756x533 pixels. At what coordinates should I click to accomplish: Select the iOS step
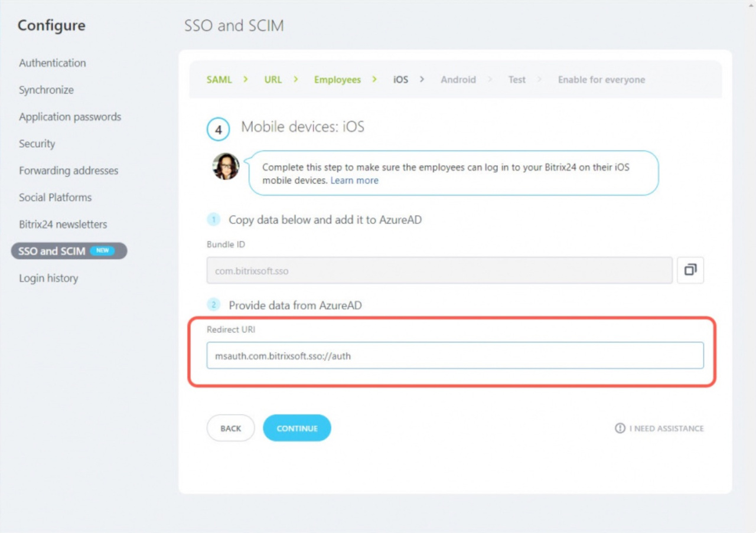coord(400,80)
